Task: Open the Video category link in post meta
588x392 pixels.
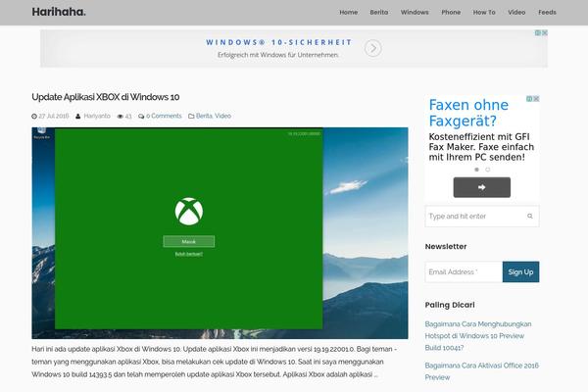Action: [x=222, y=116]
